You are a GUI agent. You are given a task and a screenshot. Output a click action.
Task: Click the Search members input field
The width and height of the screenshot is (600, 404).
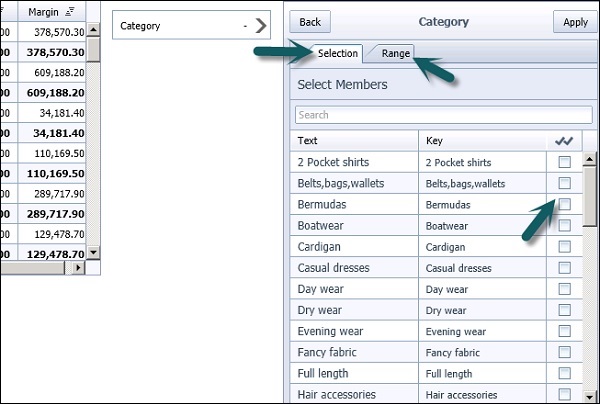tap(438, 115)
